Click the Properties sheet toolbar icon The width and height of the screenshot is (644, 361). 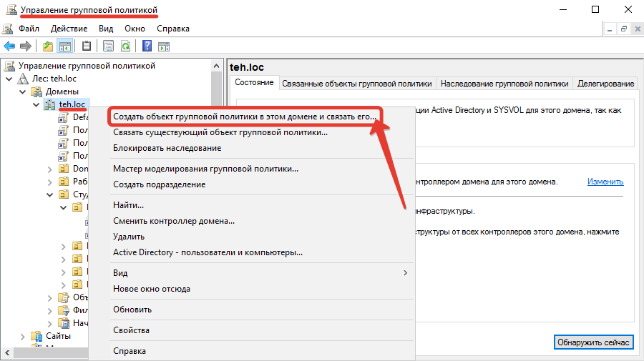[x=108, y=46]
